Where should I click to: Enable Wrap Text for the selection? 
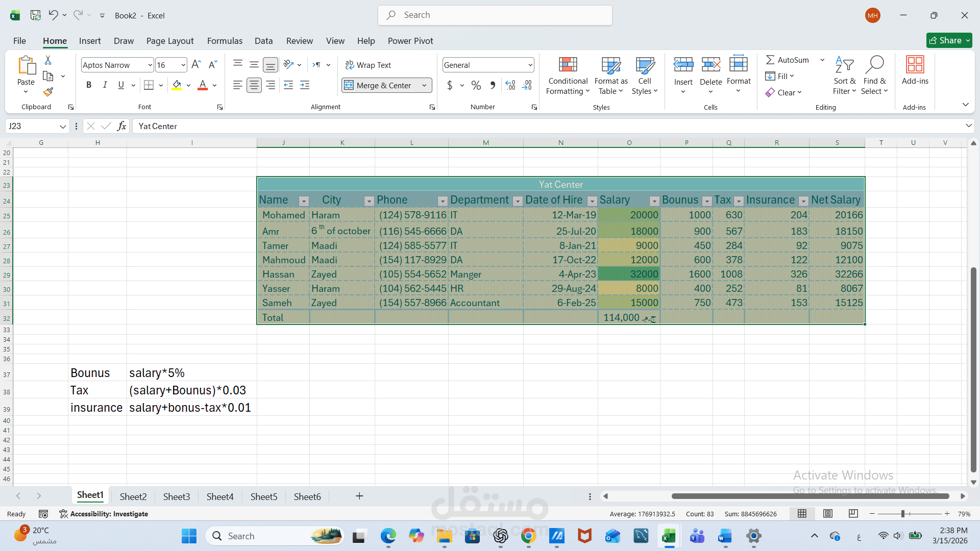click(369, 65)
